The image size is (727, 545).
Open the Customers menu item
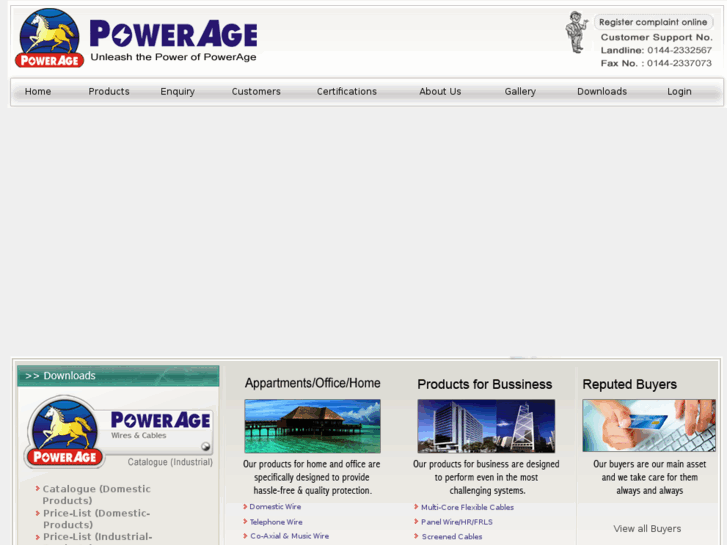coord(256,91)
